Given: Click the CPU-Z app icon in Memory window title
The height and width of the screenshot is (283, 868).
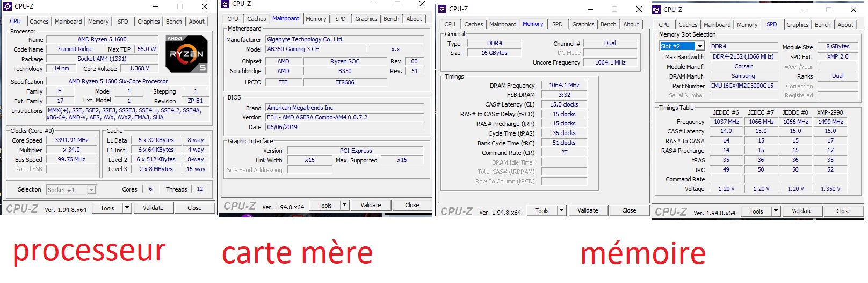Looking at the screenshot, I should pyautogui.click(x=443, y=9).
